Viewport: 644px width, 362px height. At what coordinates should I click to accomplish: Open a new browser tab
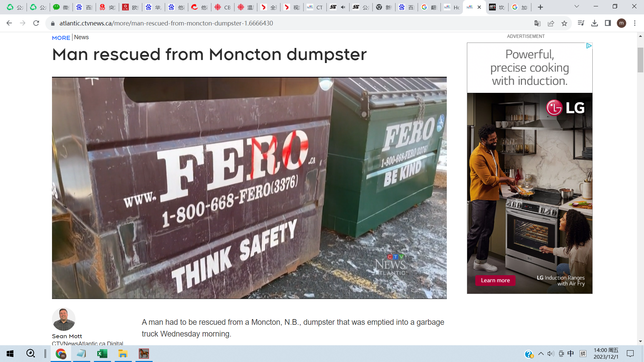tap(540, 7)
